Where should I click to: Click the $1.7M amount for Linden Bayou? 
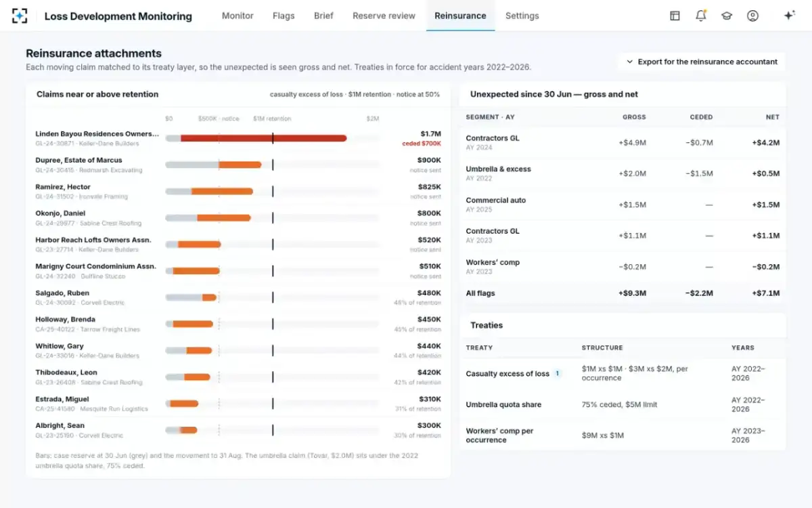(430, 134)
